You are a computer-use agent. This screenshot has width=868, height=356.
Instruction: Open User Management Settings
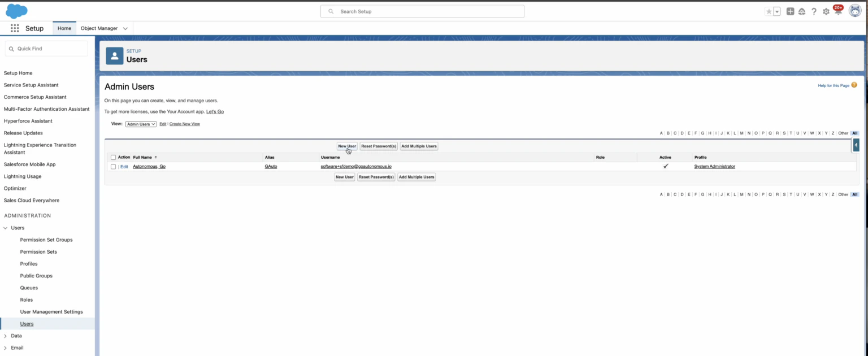[51, 311]
